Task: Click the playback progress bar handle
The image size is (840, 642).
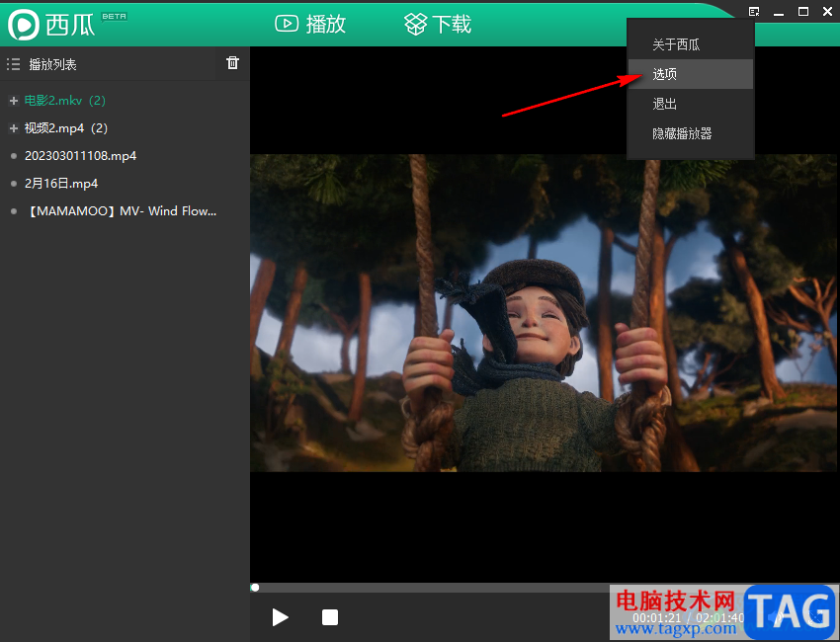Action: coord(255,588)
